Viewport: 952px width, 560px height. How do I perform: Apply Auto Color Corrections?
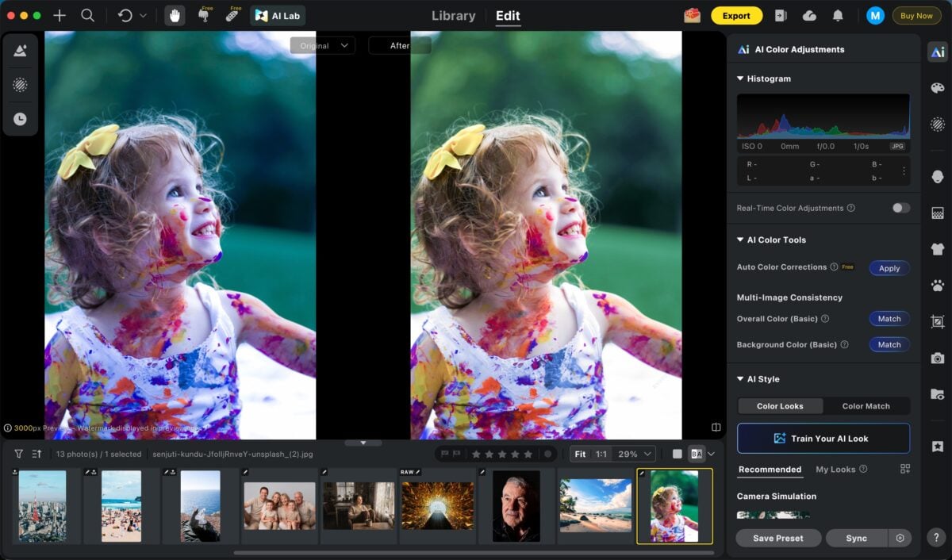(889, 268)
